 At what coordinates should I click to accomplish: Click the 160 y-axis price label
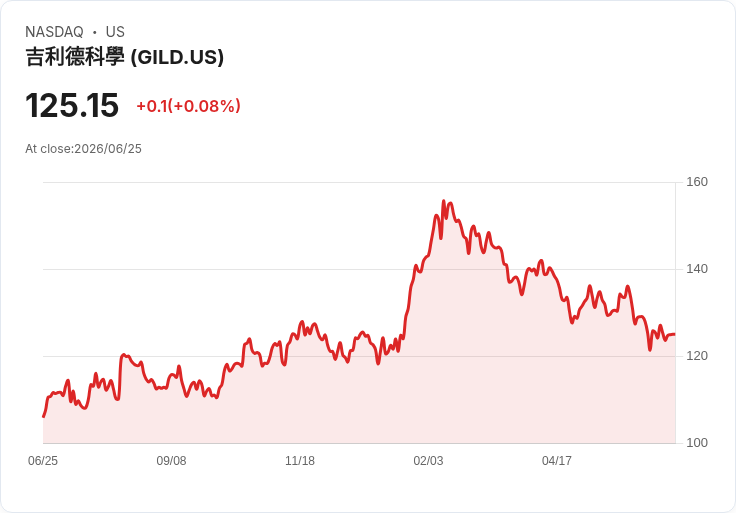[697, 182]
